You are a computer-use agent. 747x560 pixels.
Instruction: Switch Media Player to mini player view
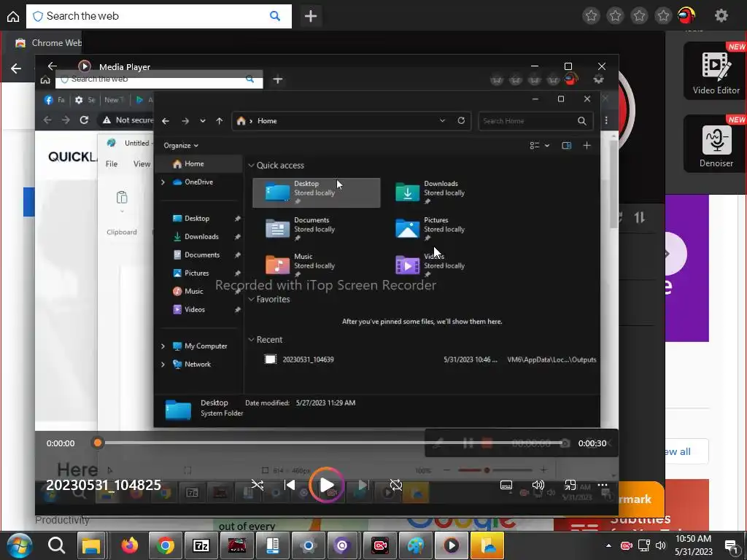tap(570, 485)
